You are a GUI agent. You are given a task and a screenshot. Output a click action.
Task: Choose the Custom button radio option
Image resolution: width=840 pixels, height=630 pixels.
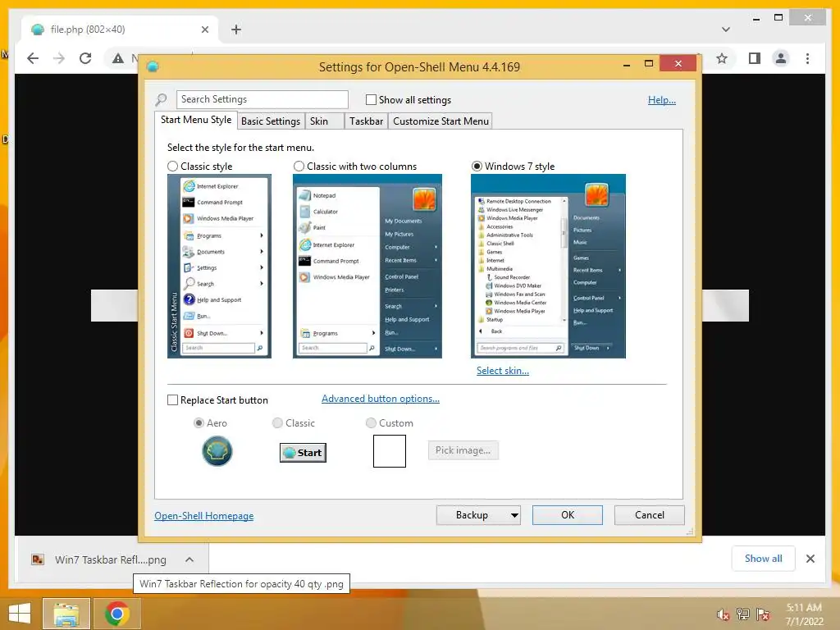point(371,423)
